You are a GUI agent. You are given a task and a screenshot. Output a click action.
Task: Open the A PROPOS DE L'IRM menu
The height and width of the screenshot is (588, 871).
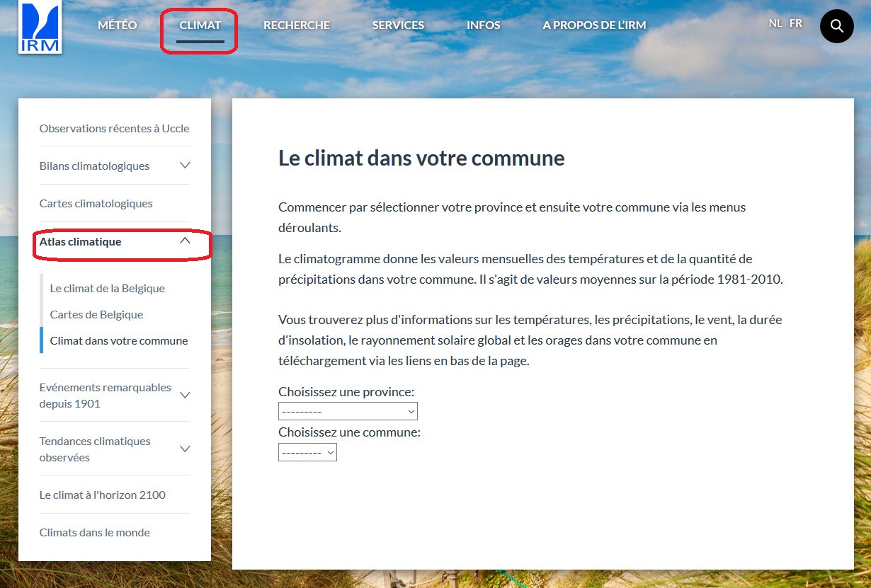coord(594,25)
